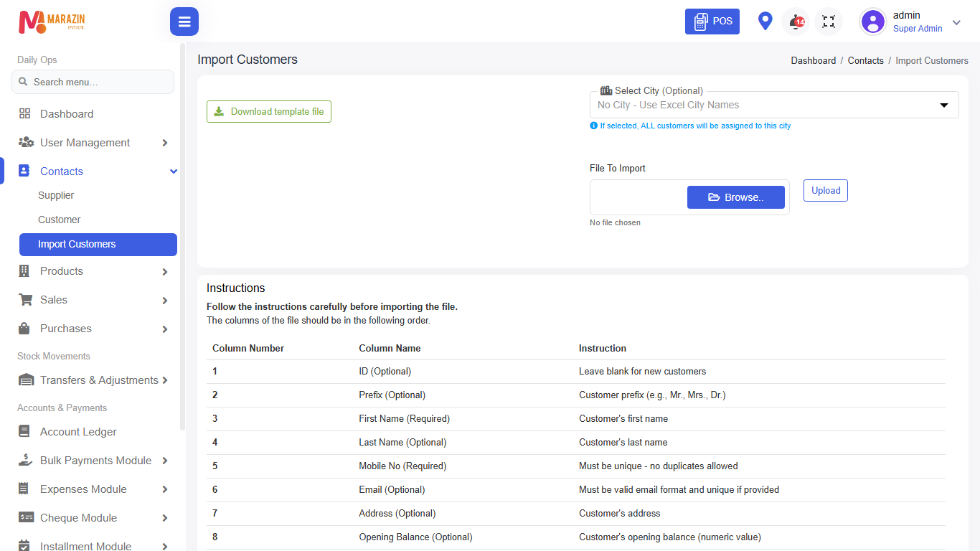This screenshot has width=980, height=551.
Task: Click the Account Ledger book icon
Action: point(24,431)
